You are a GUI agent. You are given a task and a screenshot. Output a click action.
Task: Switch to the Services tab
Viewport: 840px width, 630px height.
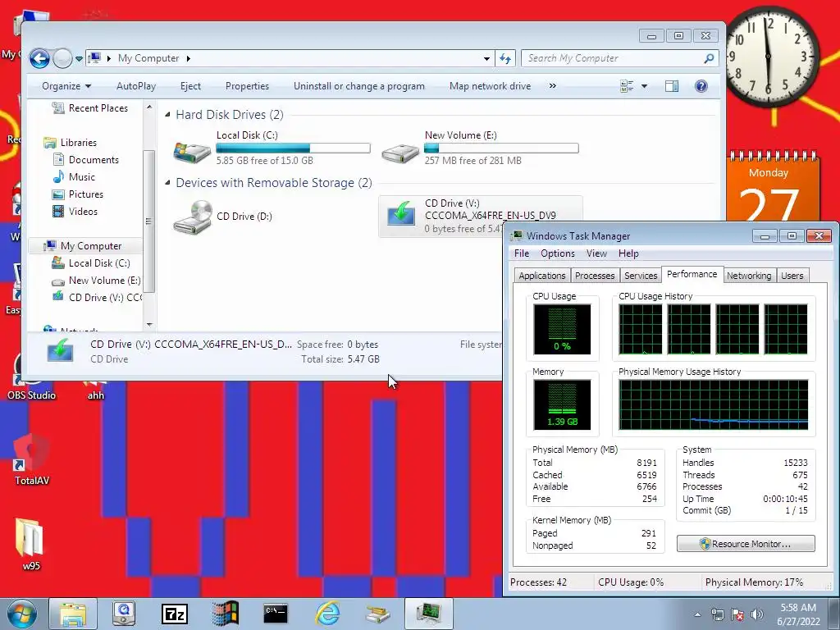641,276
